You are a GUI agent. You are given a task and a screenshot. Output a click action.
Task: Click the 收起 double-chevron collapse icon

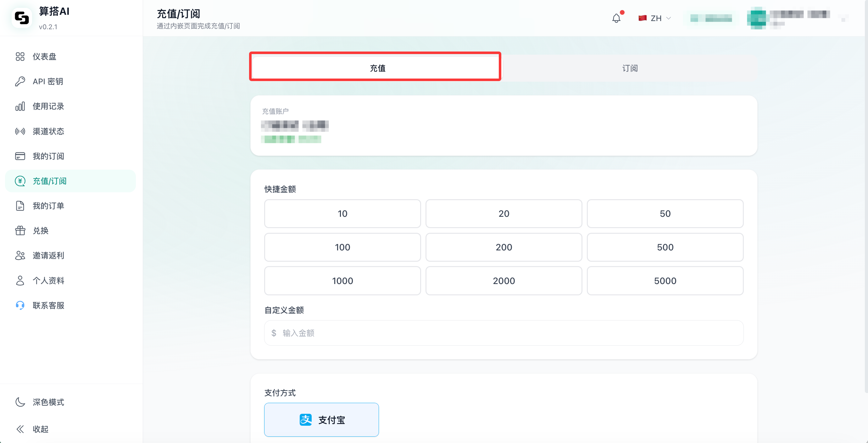pos(20,429)
